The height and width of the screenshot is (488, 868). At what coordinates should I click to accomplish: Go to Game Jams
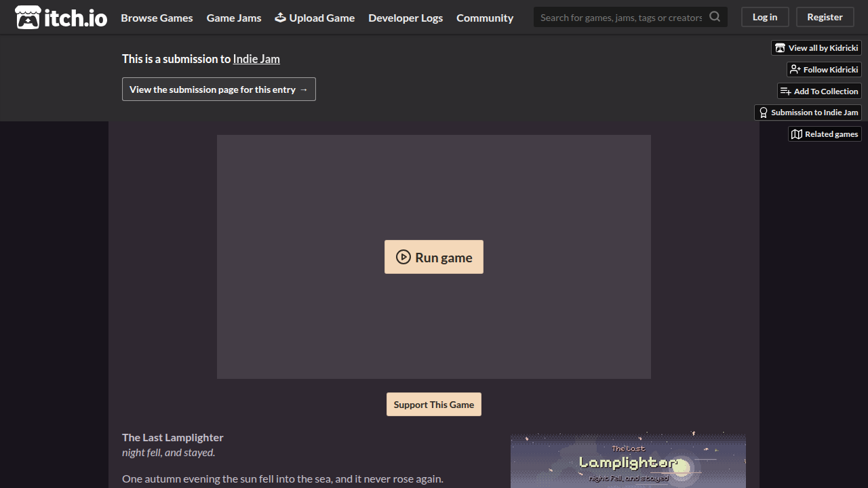click(234, 18)
